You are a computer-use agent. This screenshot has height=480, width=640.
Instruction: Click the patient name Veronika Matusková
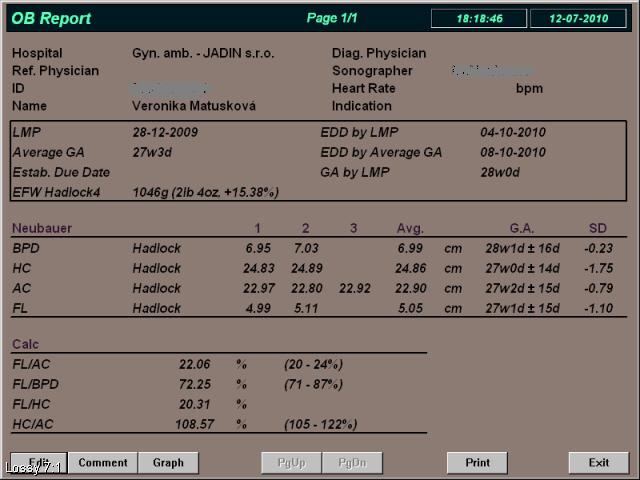pos(194,106)
